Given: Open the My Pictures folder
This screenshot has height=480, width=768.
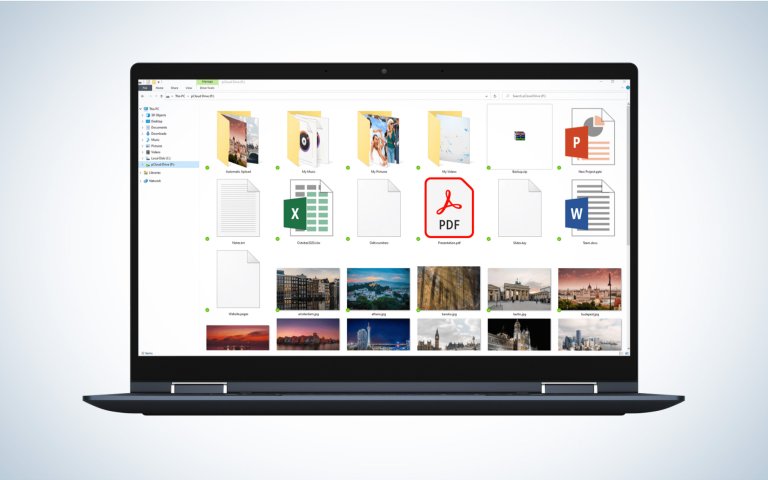Looking at the screenshot, I should pyautogui.click(x=379, y=137).
